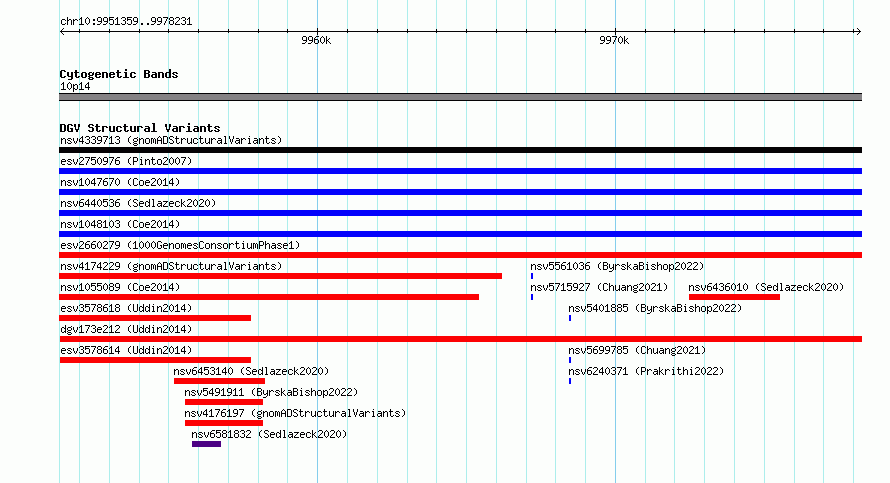The width and height of the screenshot is (890, 483).
Task: Click the blue nsv1047670 bar
Action: coord(460,192)
